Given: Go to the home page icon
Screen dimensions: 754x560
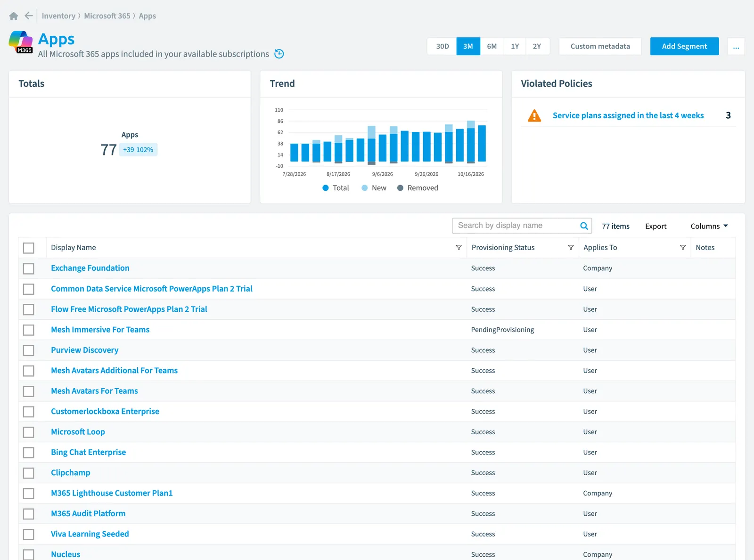Looking at the screenshot, I should pos(14,16).
